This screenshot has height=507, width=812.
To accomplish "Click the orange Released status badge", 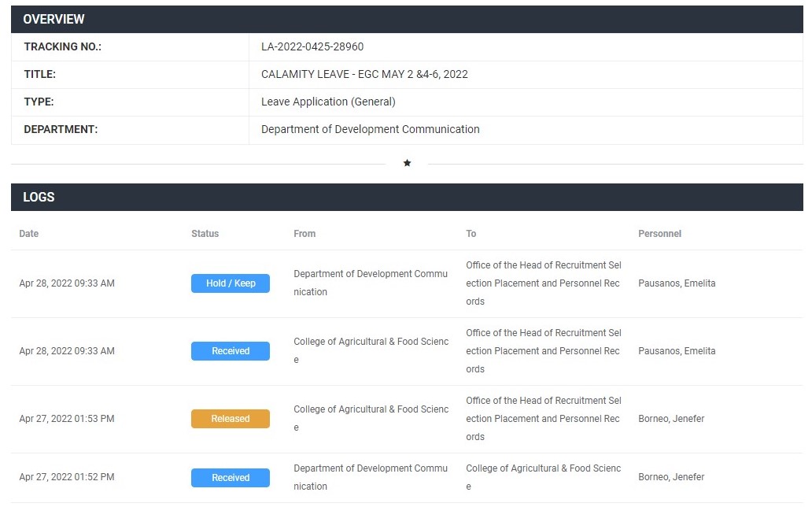I will [231, 419].
